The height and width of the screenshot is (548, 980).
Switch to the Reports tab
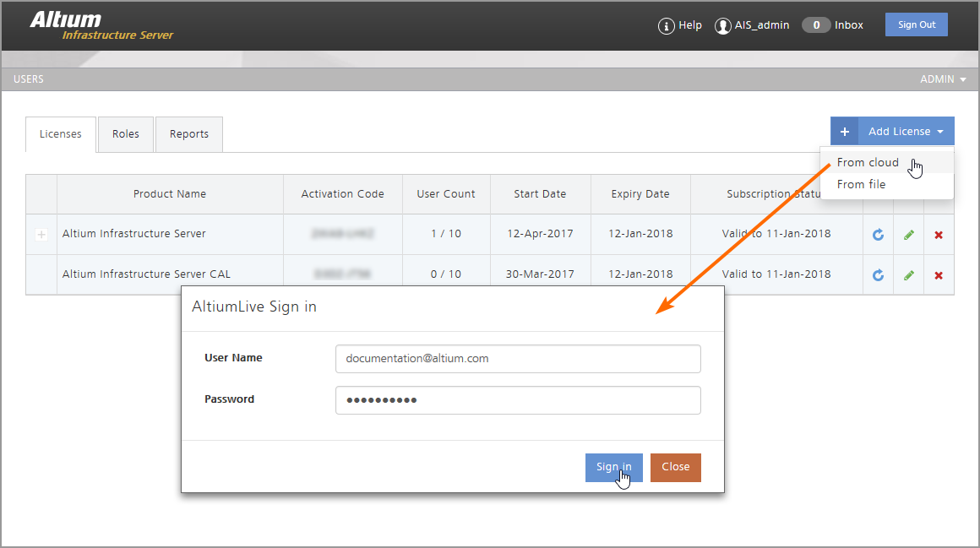[188, 134]
